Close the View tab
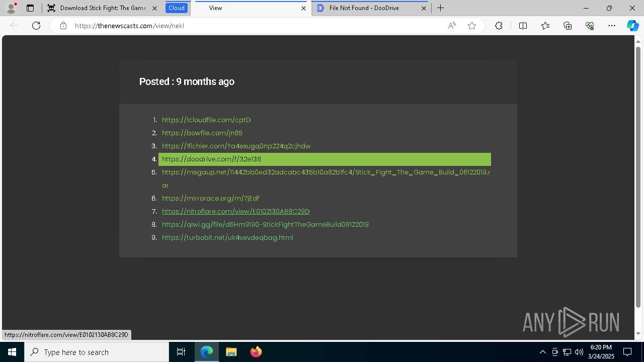The image size is (644, 362). pyautogui.click(x=303, y=8)
